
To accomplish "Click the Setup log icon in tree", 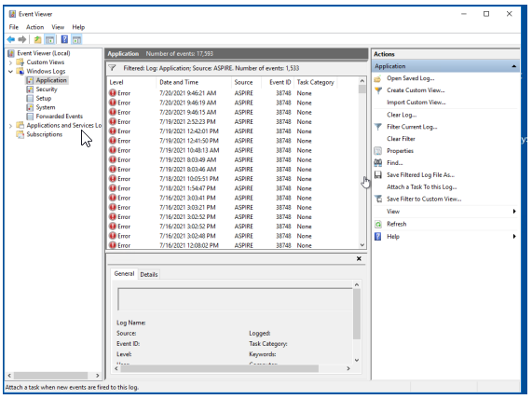I will 30,99.
